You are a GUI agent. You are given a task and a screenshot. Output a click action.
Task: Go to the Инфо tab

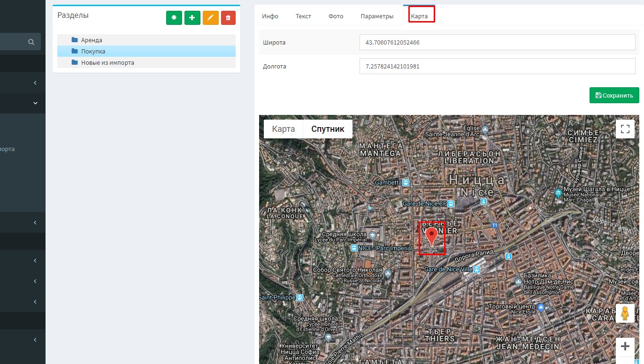pos(270,16)
